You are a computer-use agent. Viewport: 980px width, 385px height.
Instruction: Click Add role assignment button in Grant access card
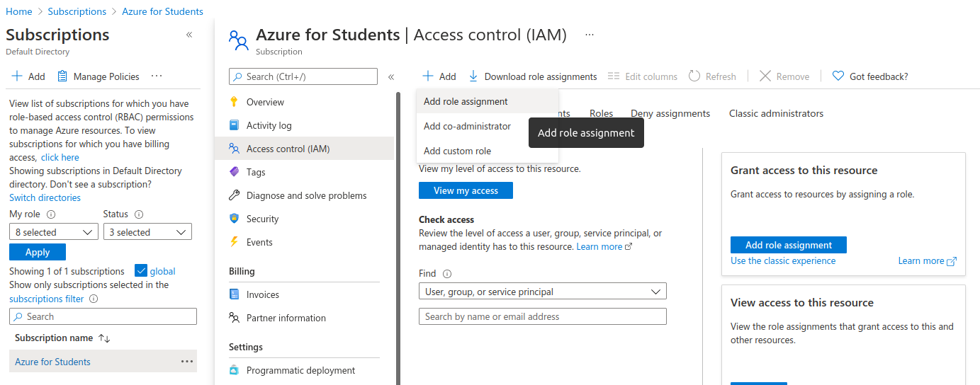pyautogui.click(x=789, y=245)
